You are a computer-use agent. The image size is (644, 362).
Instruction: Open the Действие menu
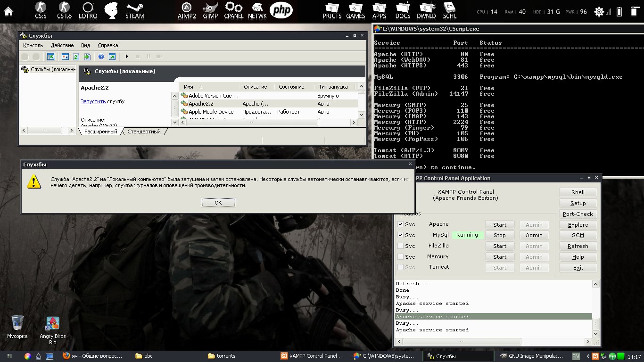tap(62, 45)
